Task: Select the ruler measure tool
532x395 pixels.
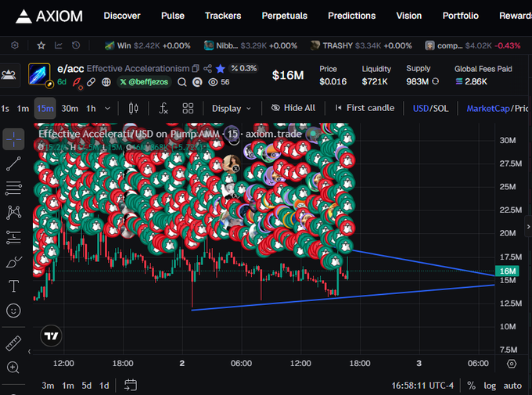Action: coord(13,343)
